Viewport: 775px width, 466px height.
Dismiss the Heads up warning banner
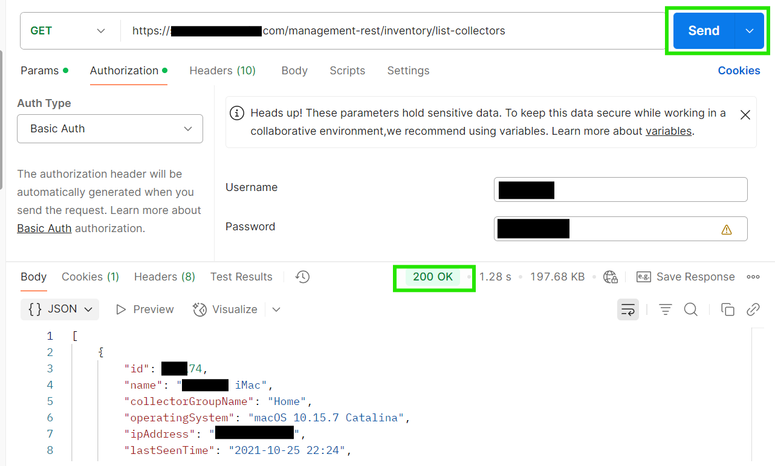[745, 115]
